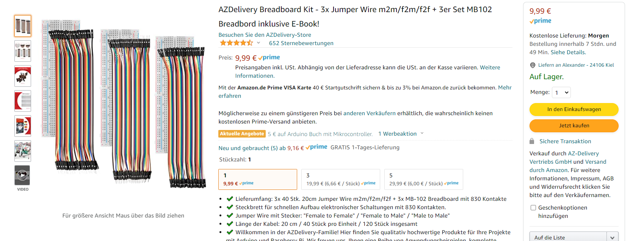Expand the 1 Werbeaktion offers
Screen dimensions: 644x241
click(x=401, y=134)
